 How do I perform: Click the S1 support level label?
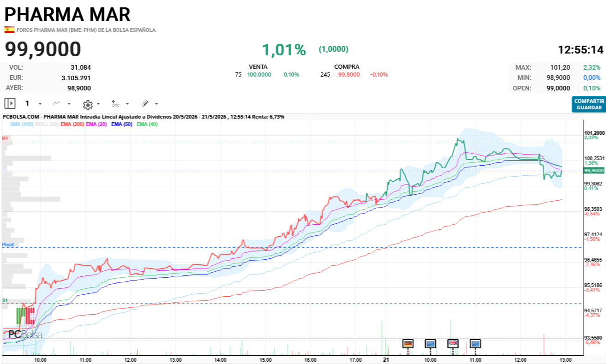click(x=5, y=300)
